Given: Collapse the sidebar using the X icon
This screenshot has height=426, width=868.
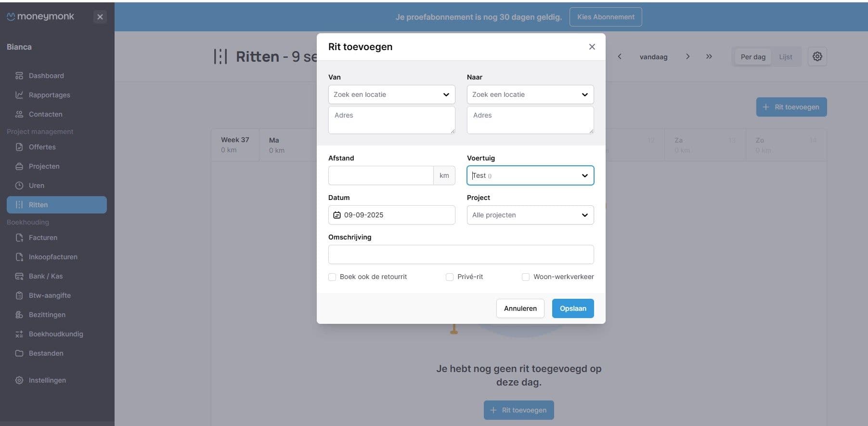Looking at the screenshot, I should (100, 17).
